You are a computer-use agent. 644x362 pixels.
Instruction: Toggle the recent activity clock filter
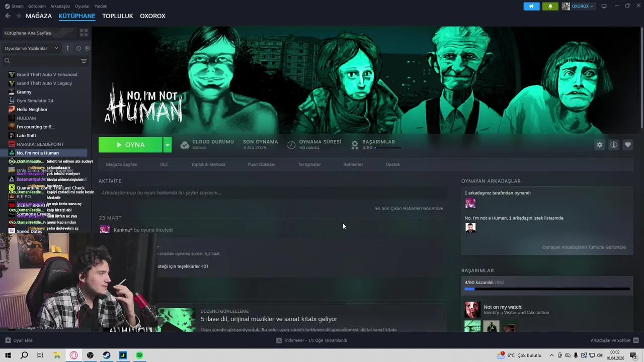[x=78, y=48]
